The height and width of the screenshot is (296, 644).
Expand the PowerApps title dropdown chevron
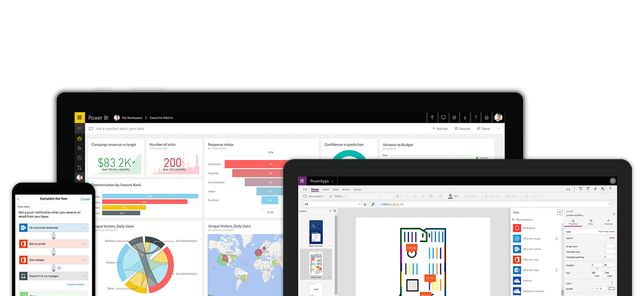(x=332, y=181)
